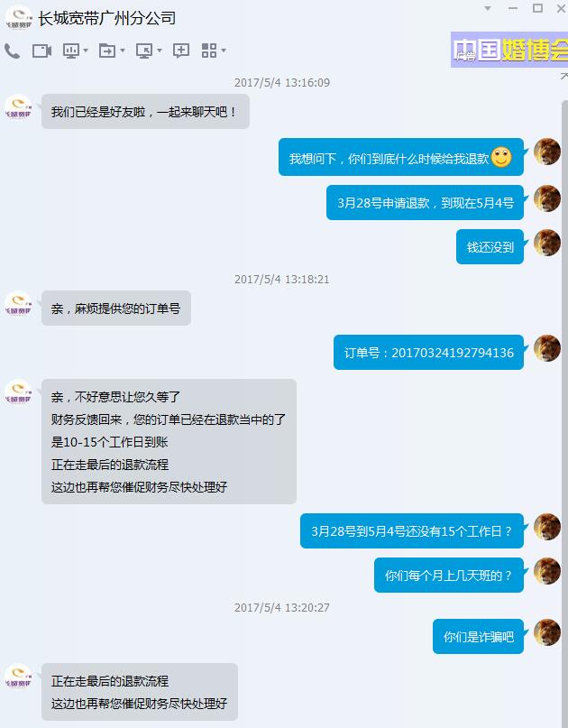The width and height of the screenshot is (568, 728).
Task: Click the lion avatar beside 你们是诈骗吧
Action: [547, 631]
